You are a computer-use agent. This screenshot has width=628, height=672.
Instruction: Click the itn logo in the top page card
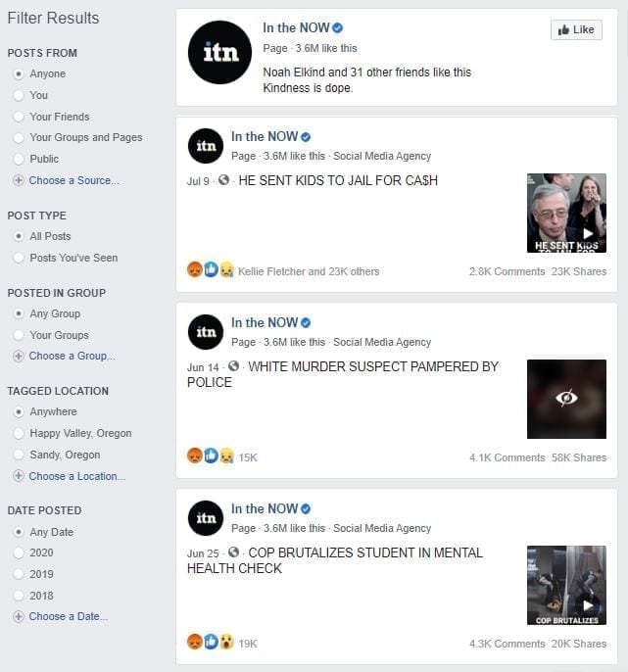[x=219, y=52]
